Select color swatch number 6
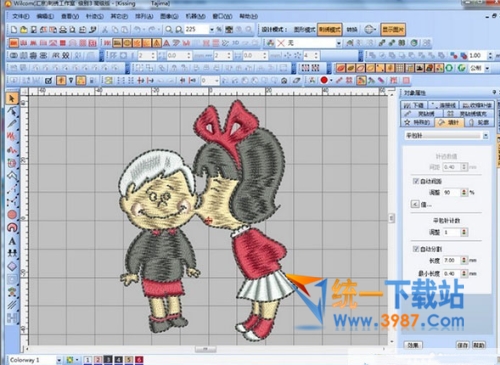Viewport: 500px width, 365px height. click(x=139, y=360)
